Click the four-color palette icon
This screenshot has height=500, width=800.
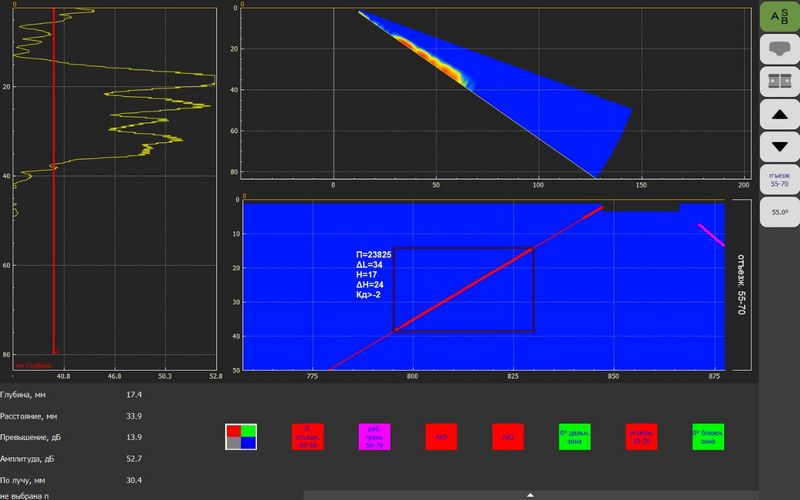coord(240,437)
